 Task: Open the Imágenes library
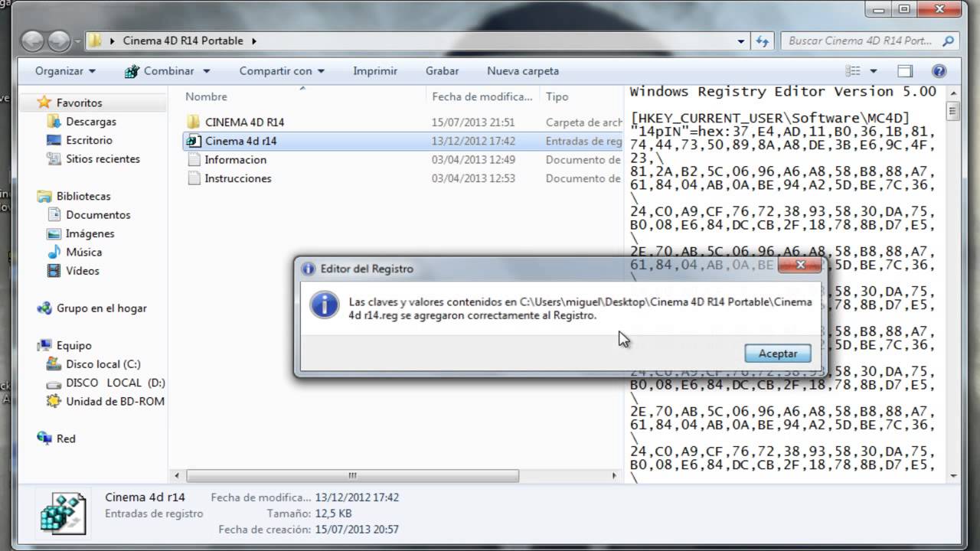90,233
